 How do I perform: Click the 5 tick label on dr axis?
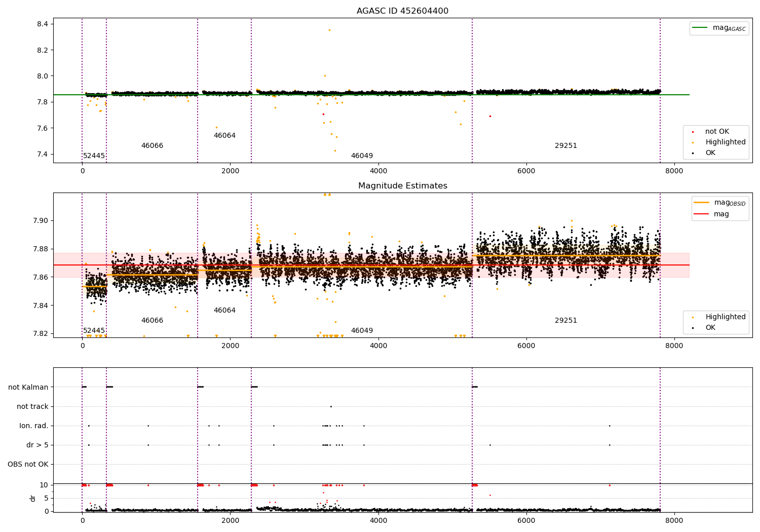pyautogui.click(x=46, y=499)
